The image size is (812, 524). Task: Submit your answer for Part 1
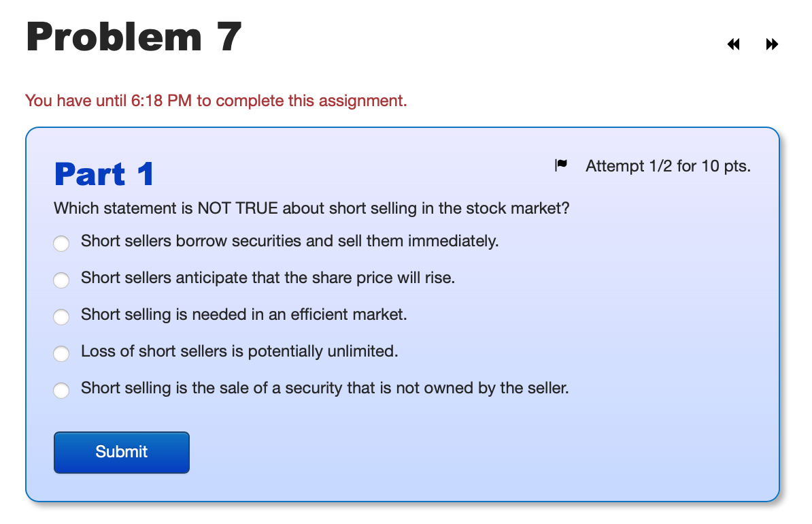tap(121, 452)
